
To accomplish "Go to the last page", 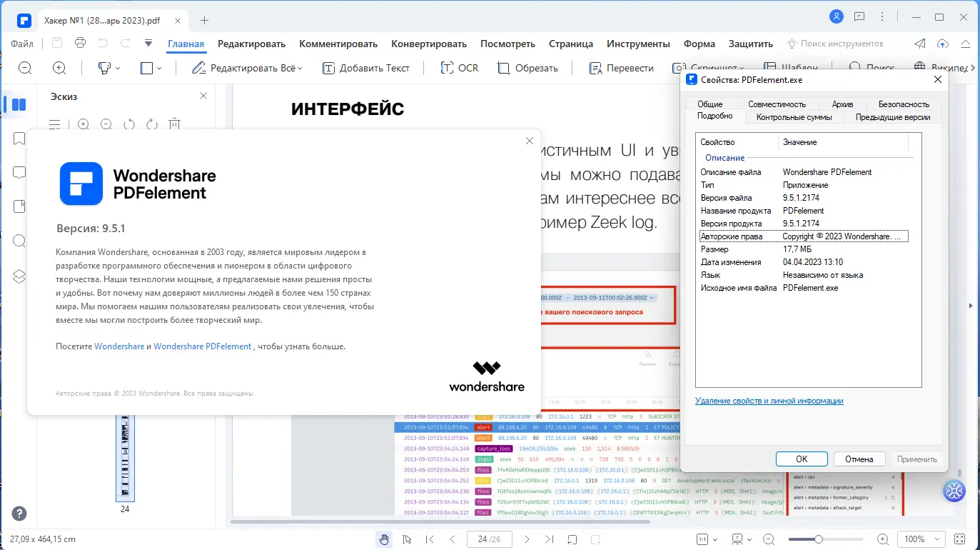I will 549,539.
